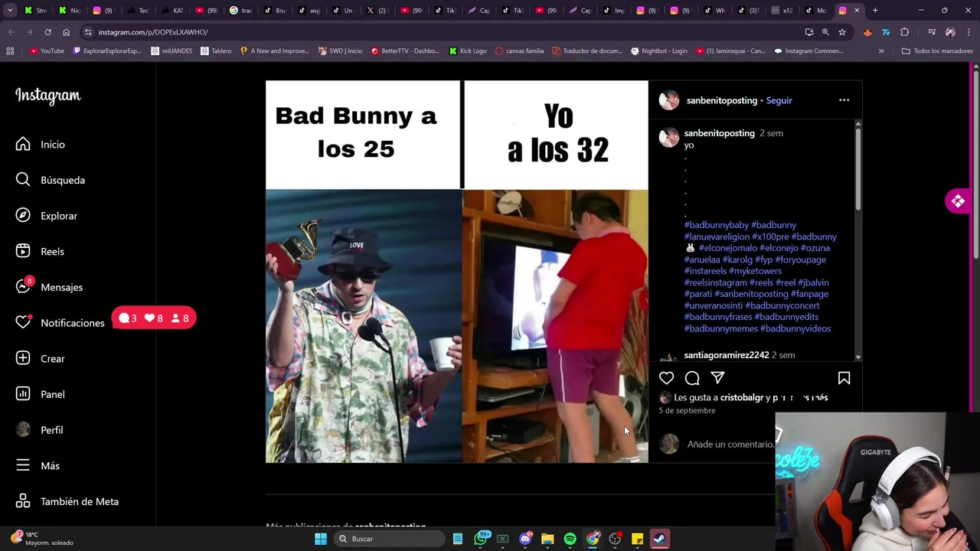Open Discord from the taskbar
The image size is (980, 551).
point(525,539)
